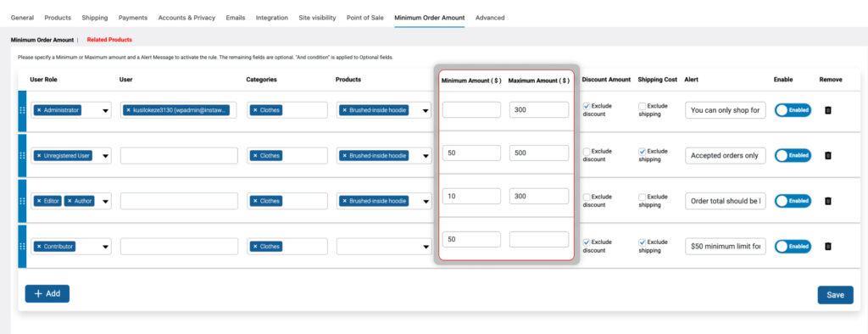Check Exclude shipping in Administrator row
868x334 pixels.
(643, 106)
